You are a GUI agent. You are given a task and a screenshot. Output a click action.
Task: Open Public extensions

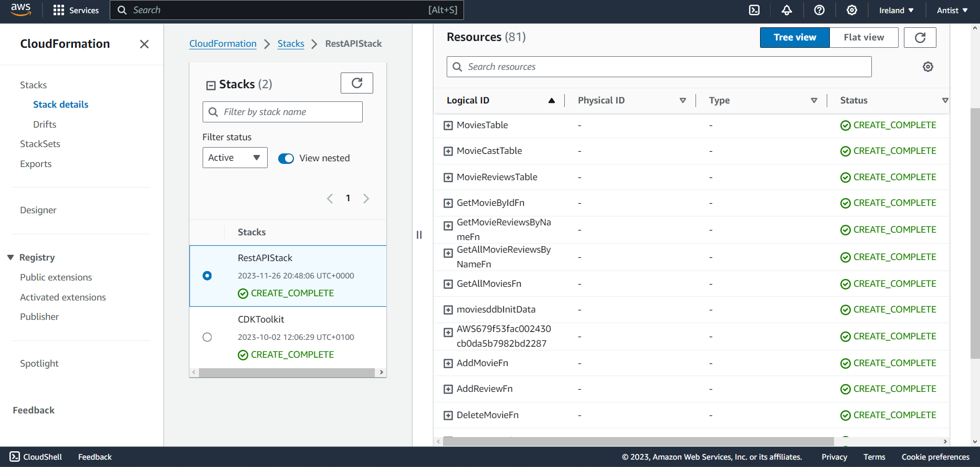[56, 277]
